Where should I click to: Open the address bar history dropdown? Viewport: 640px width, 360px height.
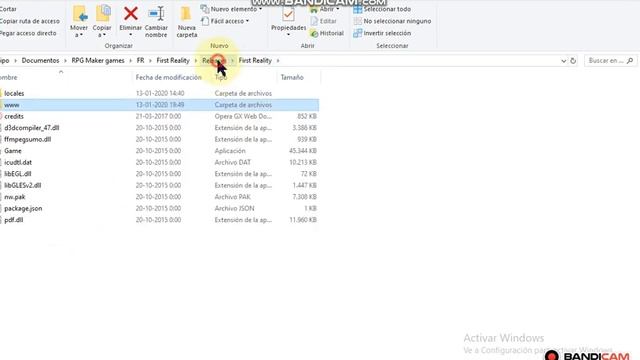coord(563,61)
